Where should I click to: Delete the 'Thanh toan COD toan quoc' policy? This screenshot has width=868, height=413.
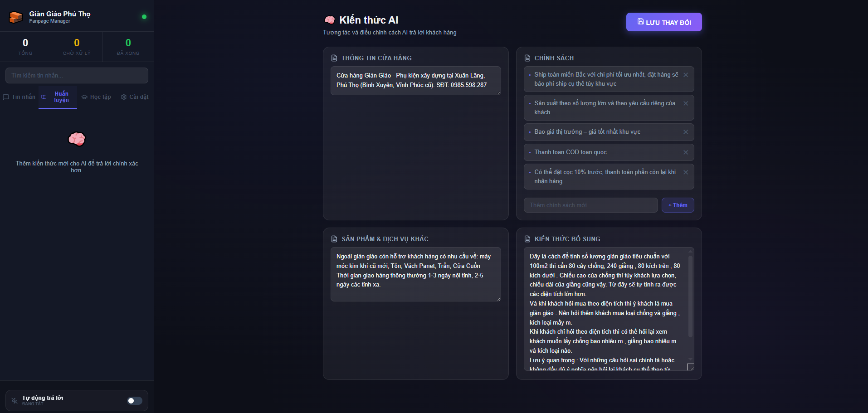pyautogui.click(x=686, y=152)
